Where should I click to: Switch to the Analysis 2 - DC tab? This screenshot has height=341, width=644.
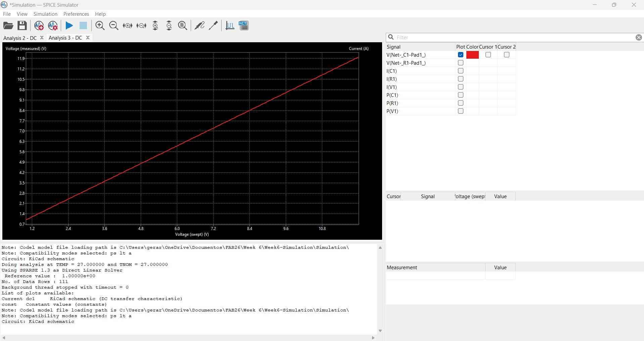[19, 38]
